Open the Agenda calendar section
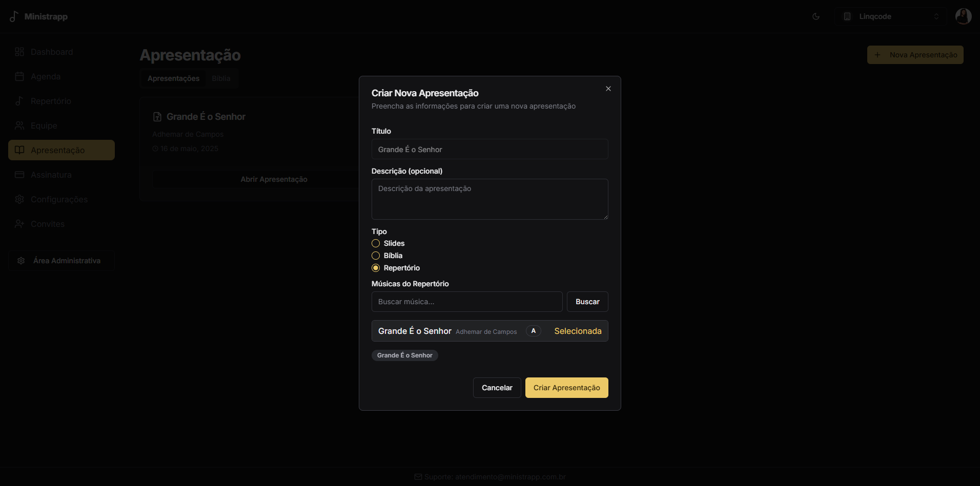980x486 pixels. (46, 76)
